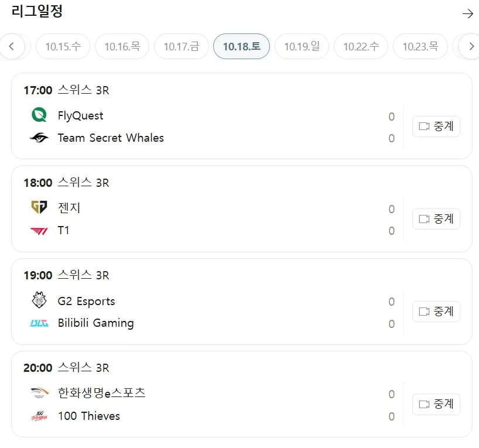The width and height of the screenshot is (479, 448).
Task: Watch 중계 for 젠지 vs T1
Action: pos(436,219)
